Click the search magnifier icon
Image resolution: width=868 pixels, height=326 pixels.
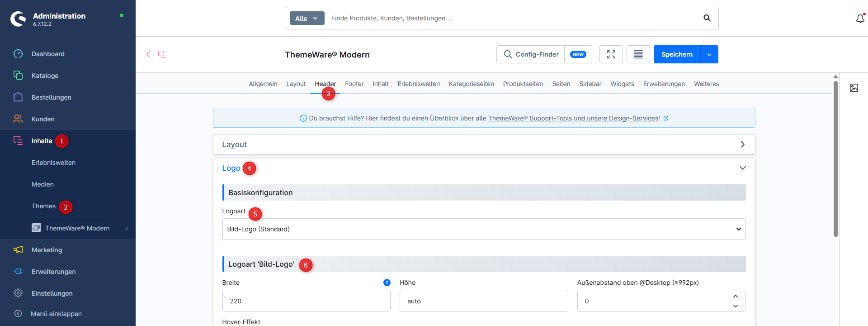coord(707,18)
